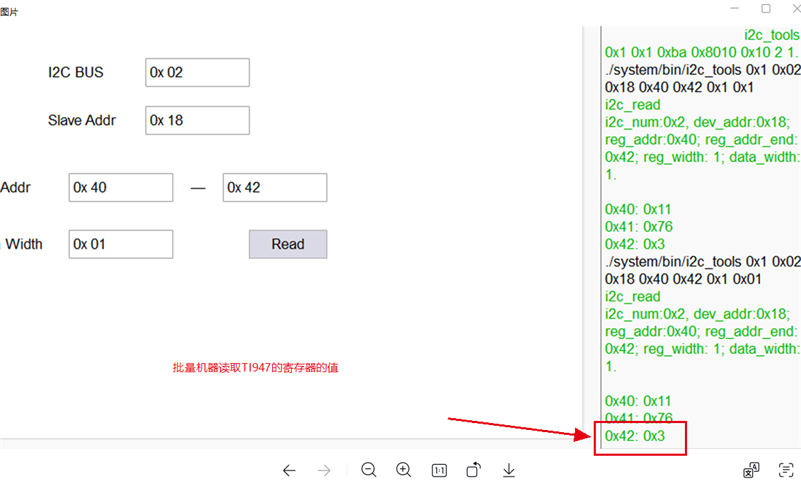Click the Slave Addr label
The height and width of the screenshot is (480, 801).
(82, 121)
